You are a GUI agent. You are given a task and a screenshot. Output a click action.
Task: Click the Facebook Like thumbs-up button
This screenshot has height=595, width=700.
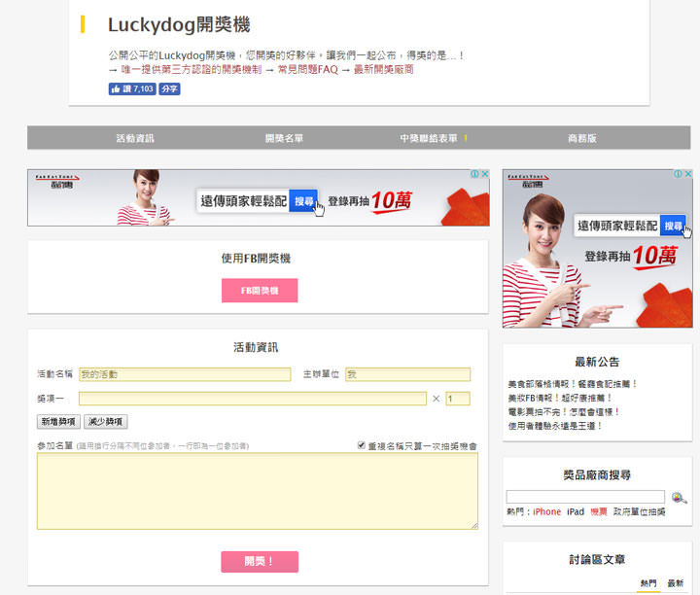(132, 88)
